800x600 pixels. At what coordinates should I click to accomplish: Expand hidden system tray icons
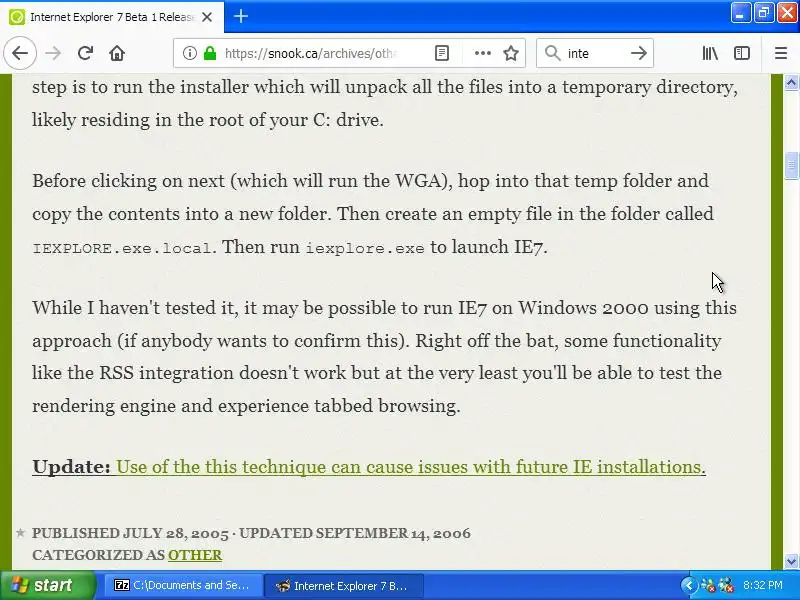689,585
